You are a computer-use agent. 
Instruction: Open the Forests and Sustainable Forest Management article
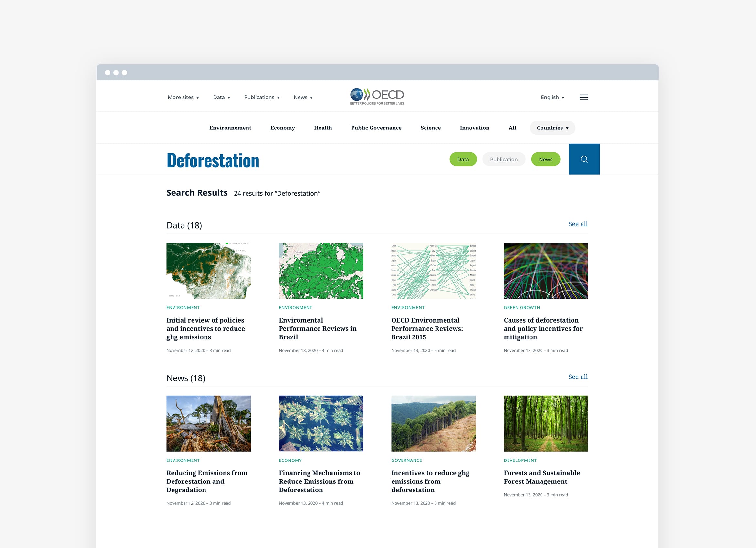[541, 477]
